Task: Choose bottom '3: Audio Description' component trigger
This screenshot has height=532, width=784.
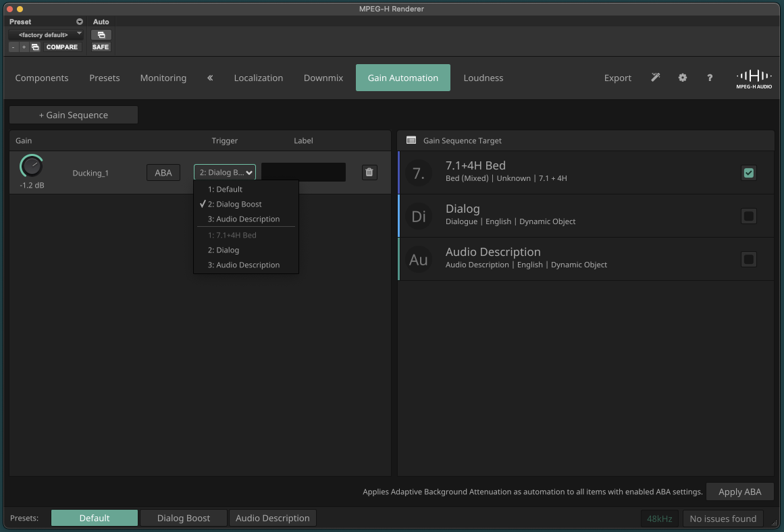Action: (246, 265)
